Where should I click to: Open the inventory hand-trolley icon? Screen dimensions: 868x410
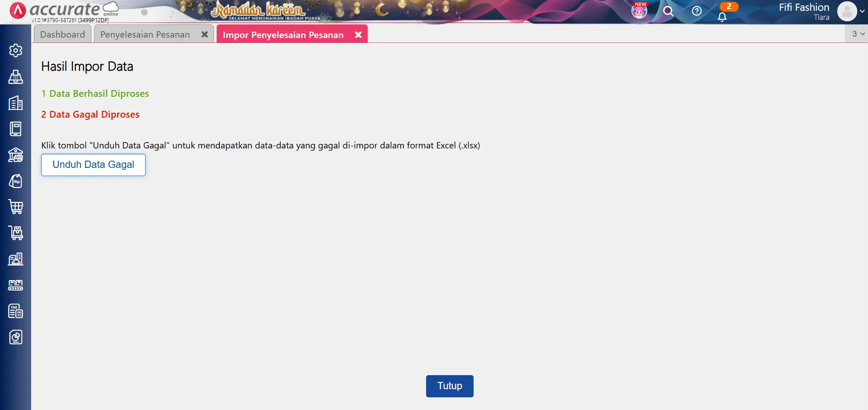pyautogui.click(x=15, y=233)
